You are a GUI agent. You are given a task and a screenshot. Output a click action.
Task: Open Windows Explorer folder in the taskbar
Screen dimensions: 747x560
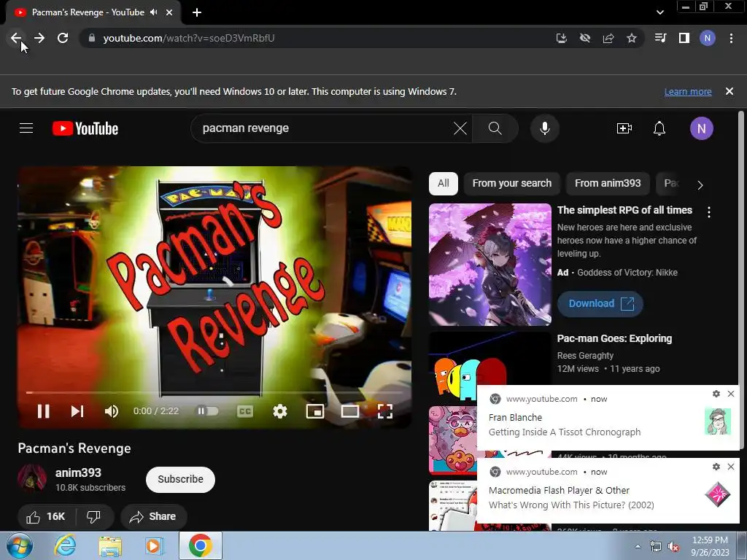coord(110,546)
